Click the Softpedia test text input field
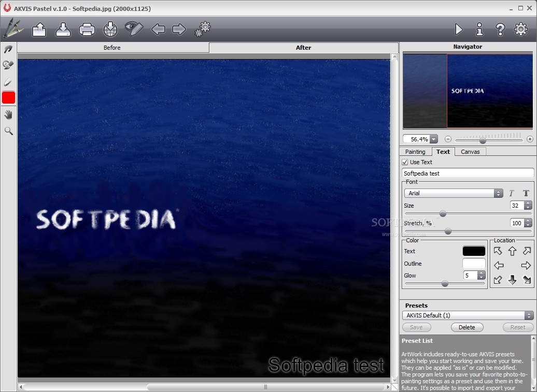 click(468, 173)
